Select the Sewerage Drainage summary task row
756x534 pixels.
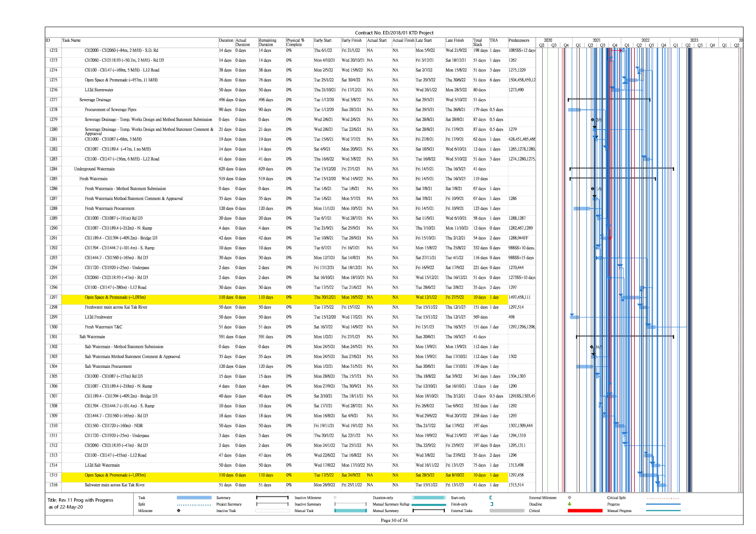(95, 100)
